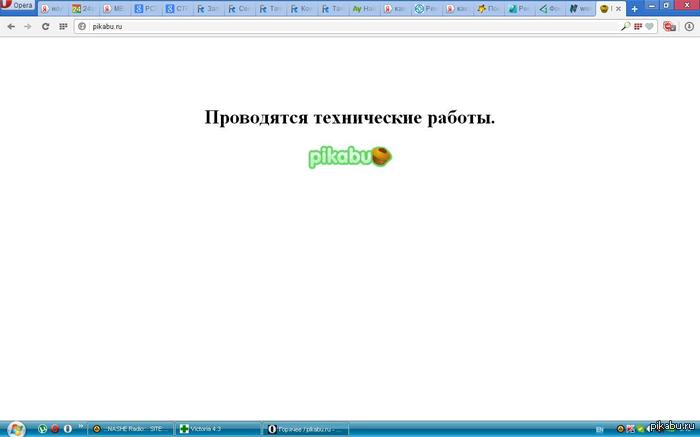
Task: Click the browser Forward arrow
Action: click(x=27, y=26)
